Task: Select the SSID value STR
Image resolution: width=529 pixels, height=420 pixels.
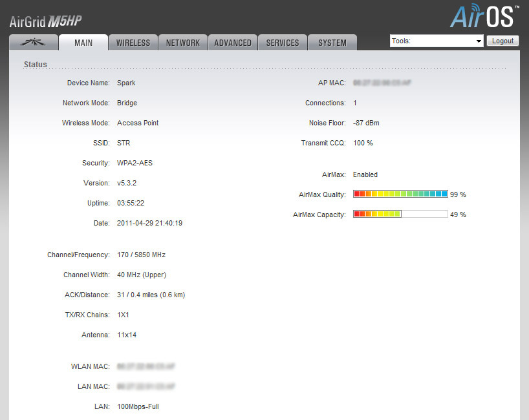Action: click(x=124, y=143)
